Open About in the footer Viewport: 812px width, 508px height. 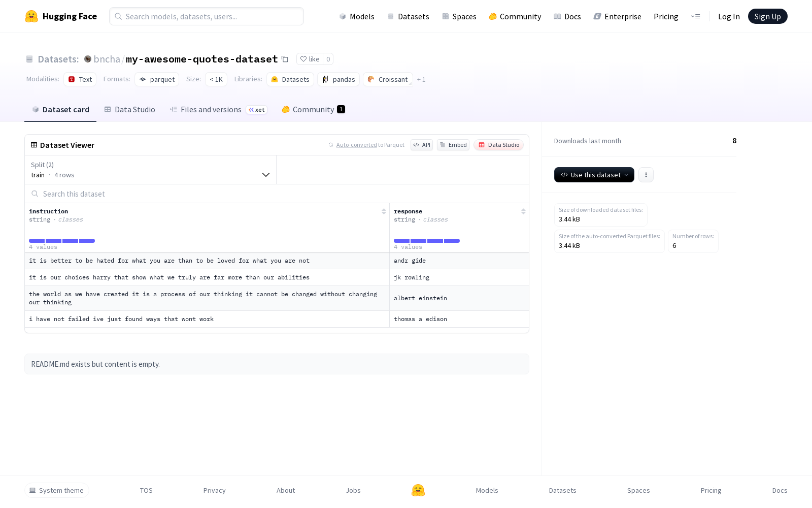tap(286, 490)
